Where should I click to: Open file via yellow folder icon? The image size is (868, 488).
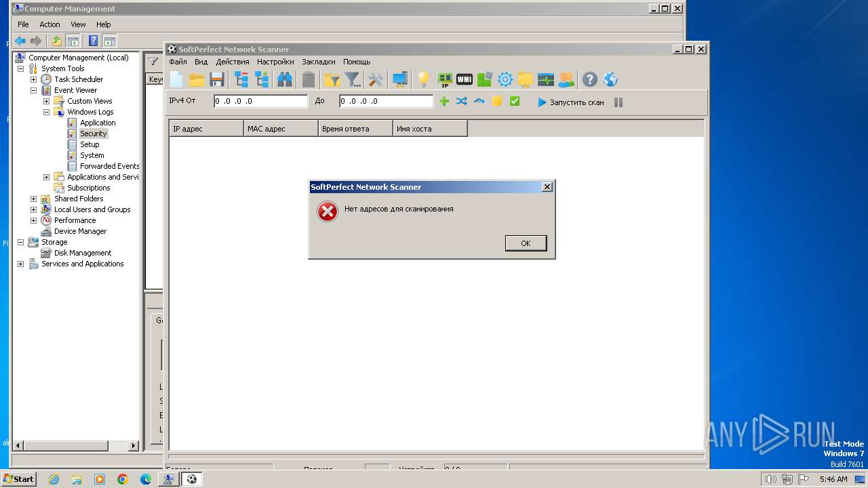[197, 80]
